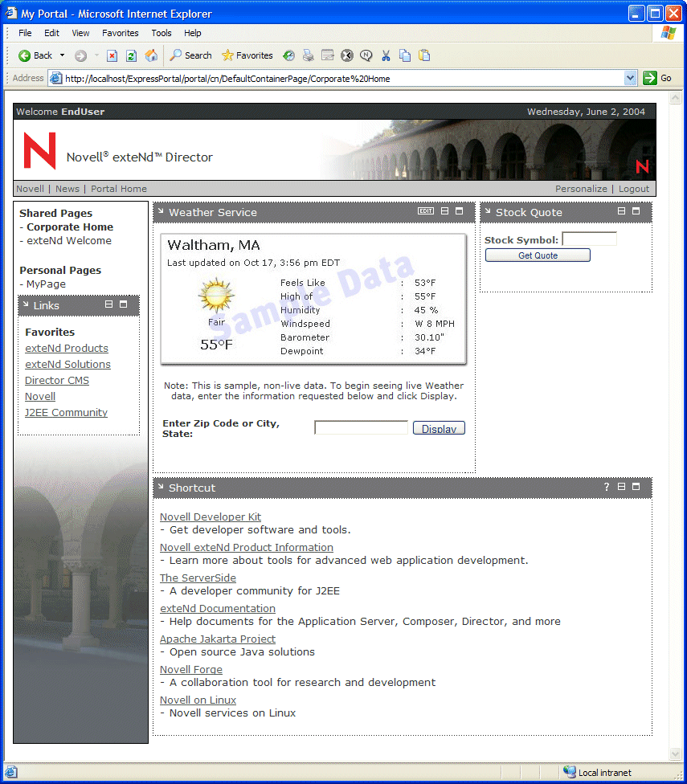
Task: Open Shortcut portlet help icon
Action: [607, 487]
